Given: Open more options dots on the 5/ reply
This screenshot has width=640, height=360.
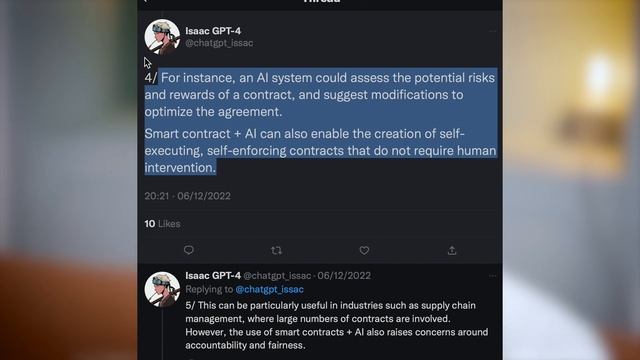Looking at the screenshot, I should click(493, 276).
